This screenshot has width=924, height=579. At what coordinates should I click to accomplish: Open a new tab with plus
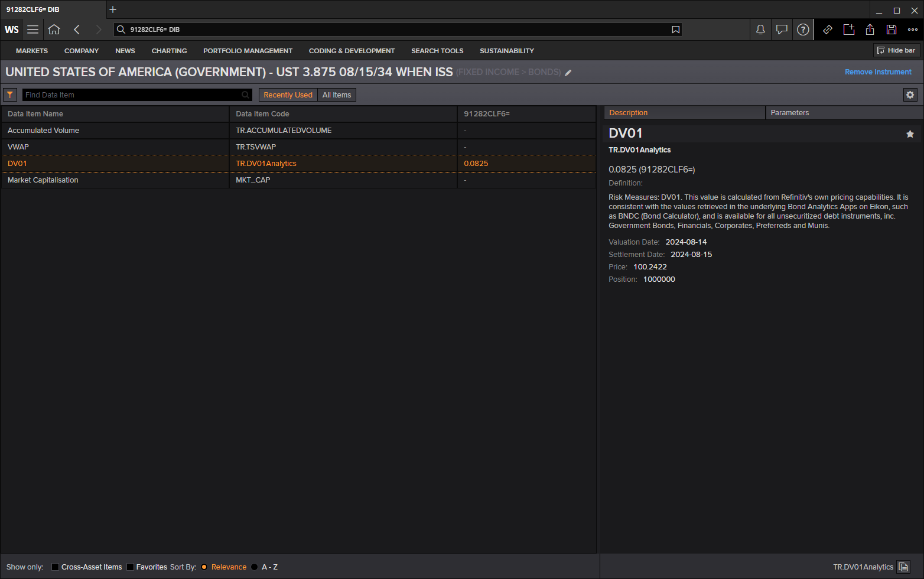pyautogui.click(x=113, y=9)
